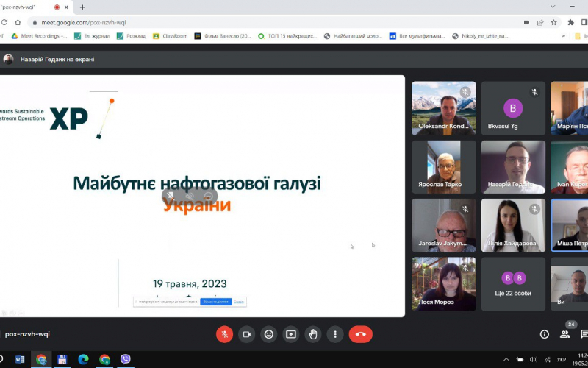Screen dimensions: 588x368
Task: Click muted mic indicator on Bkvasul Yg tile
Action: [535, 92]
